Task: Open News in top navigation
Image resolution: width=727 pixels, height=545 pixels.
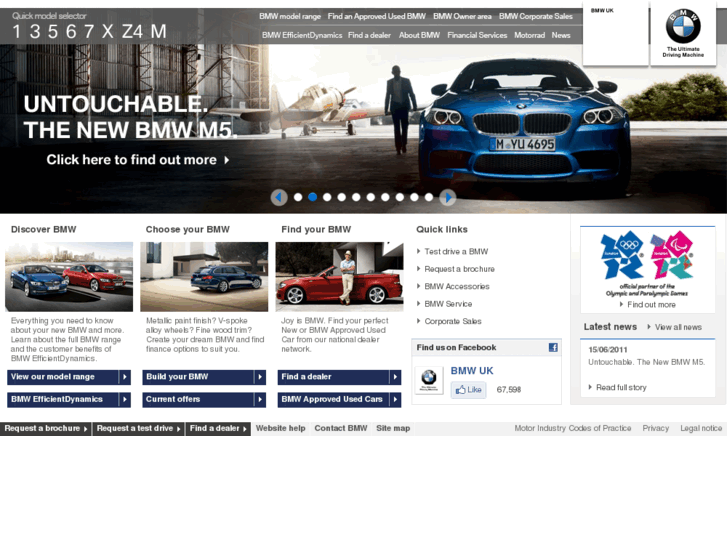Action: tap(561, 35)
